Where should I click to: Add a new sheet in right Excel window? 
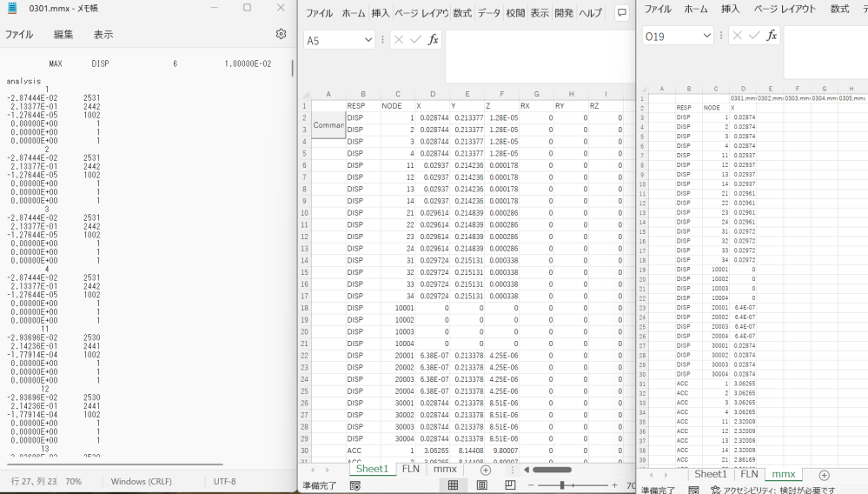(x=824, y=475)
